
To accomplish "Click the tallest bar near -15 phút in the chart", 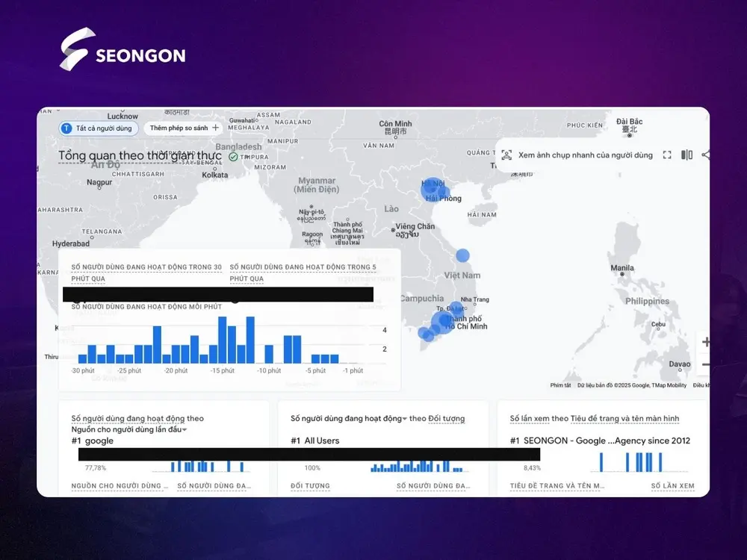I will point(222,340).
